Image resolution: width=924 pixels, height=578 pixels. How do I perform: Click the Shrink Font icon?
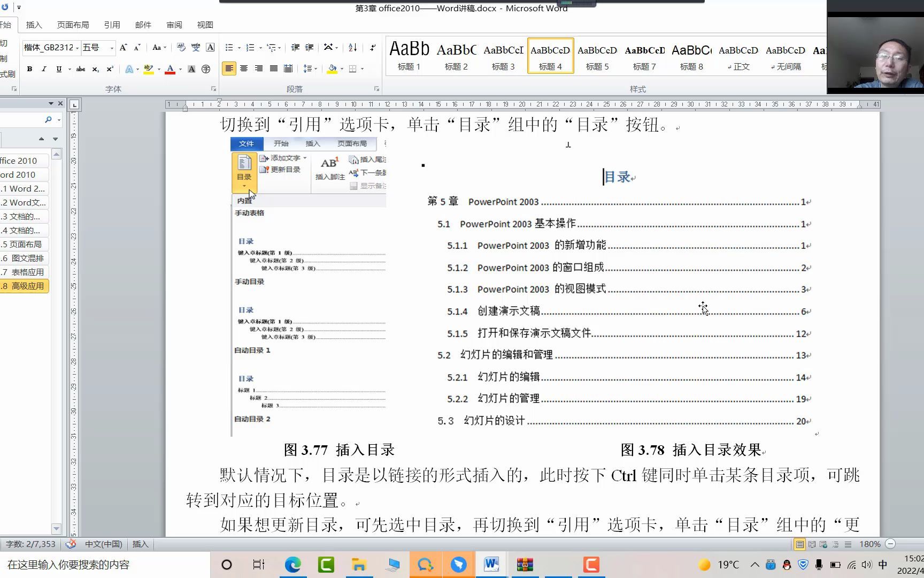tap(137, 48)
